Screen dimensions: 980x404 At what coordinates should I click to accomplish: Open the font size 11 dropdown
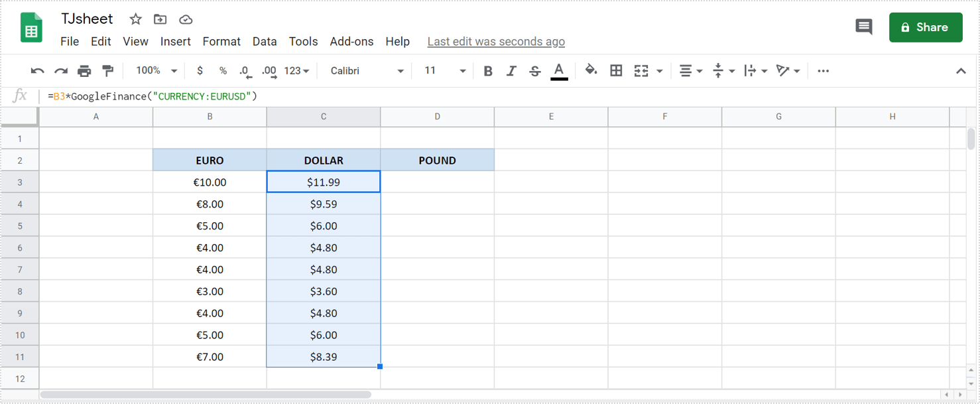pos(445,71)
